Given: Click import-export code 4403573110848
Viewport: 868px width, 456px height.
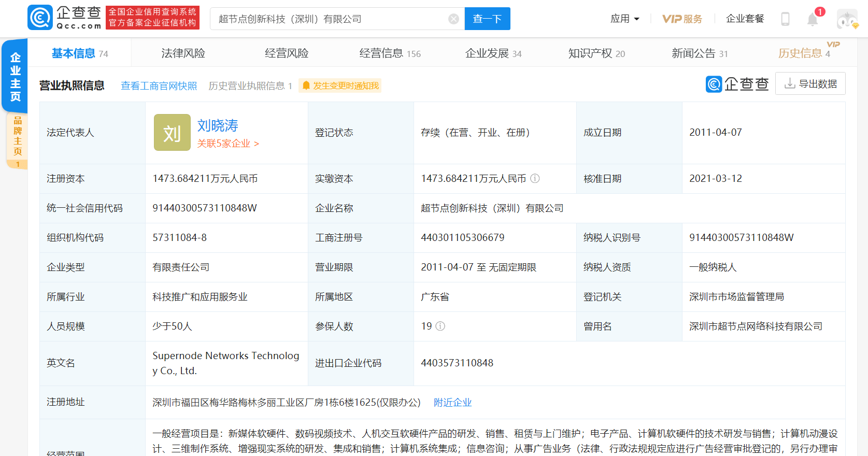Looking at the screenshot, I should click(x=457, y=363).
